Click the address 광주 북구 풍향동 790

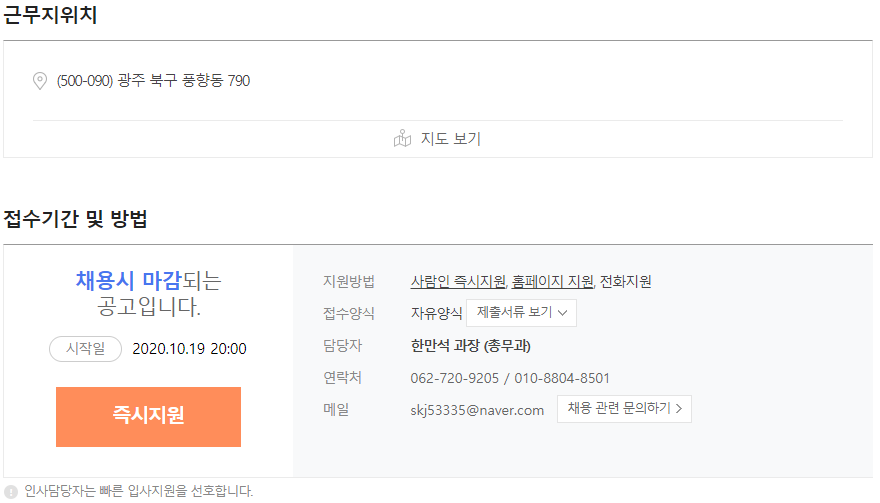click(184, 81)
